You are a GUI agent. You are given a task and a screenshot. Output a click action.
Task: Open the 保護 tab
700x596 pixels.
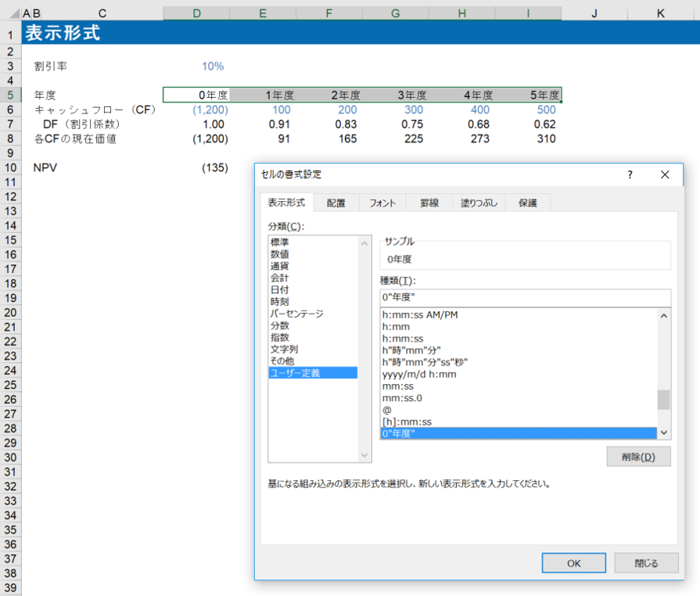527,203
